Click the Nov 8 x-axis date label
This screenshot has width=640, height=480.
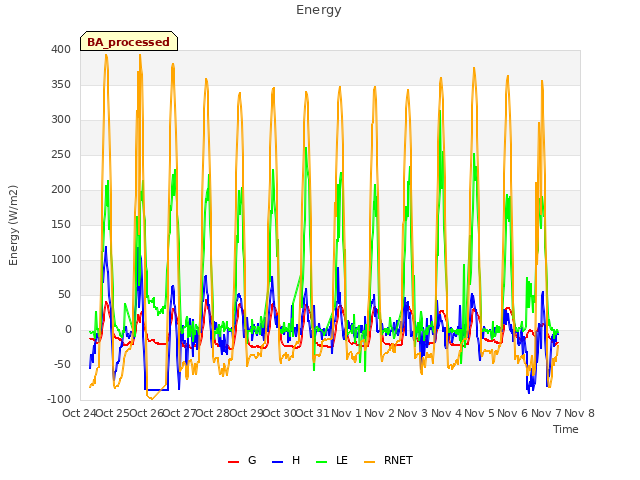click(579, 413)
